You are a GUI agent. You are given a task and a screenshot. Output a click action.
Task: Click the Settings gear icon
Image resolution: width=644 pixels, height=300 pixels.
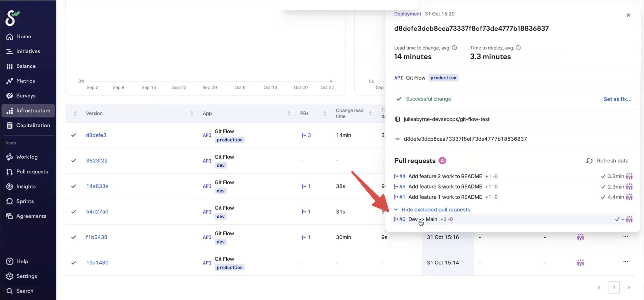tap(10, 276)
